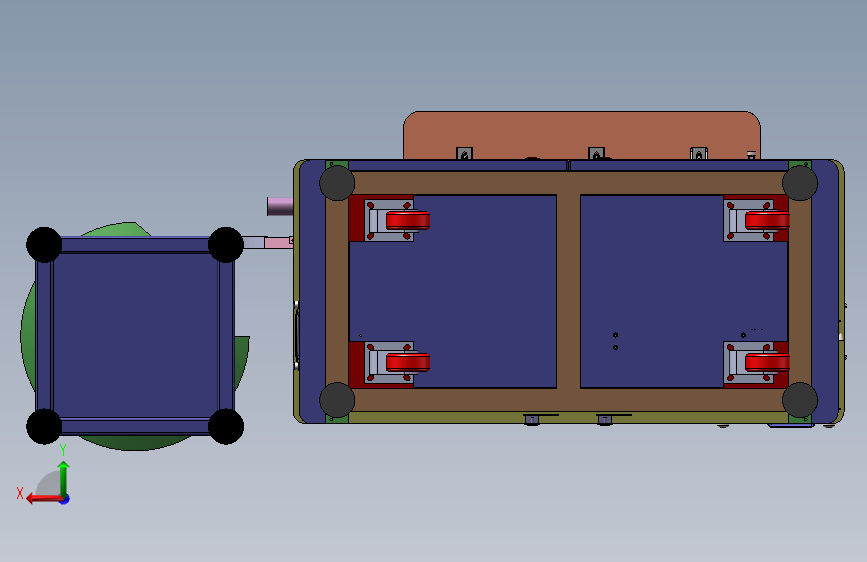
Task: Select the small square cart's blue panel
Action: click(136, 335)
